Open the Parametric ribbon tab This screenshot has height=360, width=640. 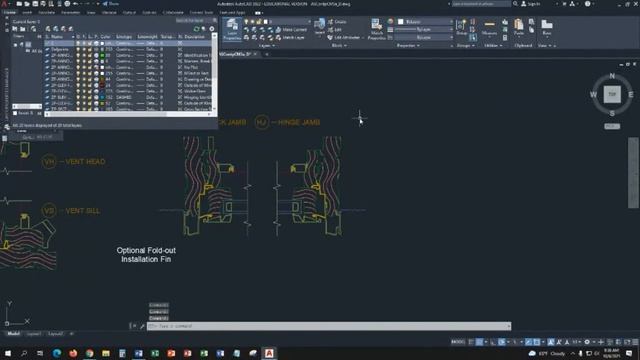71,13
